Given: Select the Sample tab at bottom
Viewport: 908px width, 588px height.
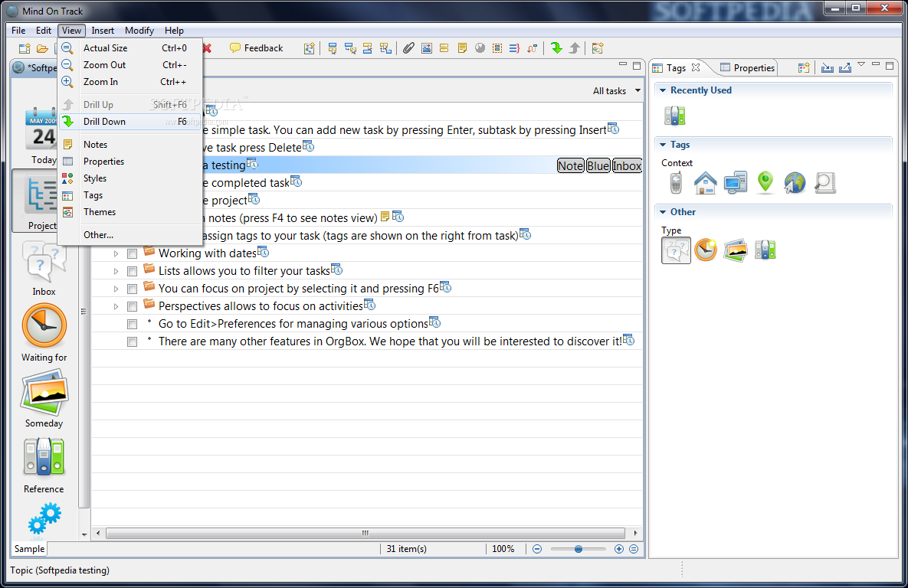Looking at the screenshot, I should 30,549.
